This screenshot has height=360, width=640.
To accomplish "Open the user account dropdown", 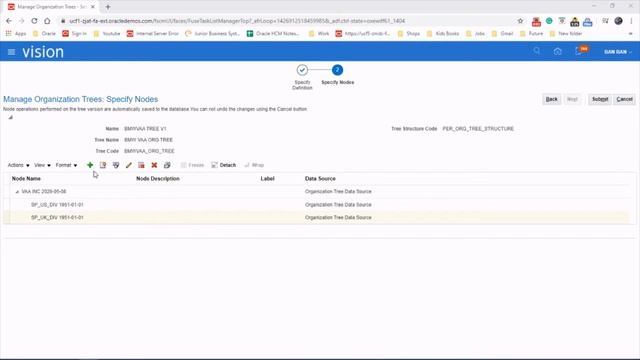I will [618, 52].
